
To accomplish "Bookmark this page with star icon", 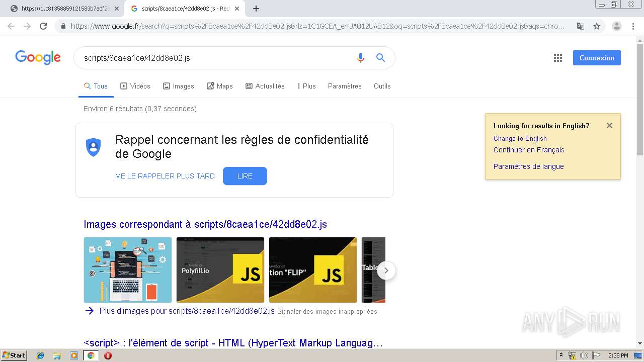I will [x=597, y=26].
